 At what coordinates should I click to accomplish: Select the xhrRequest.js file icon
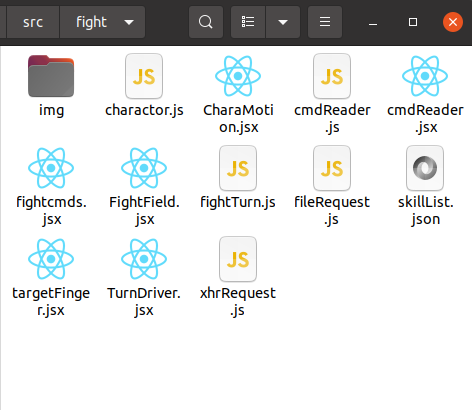[x=238, y=259]
